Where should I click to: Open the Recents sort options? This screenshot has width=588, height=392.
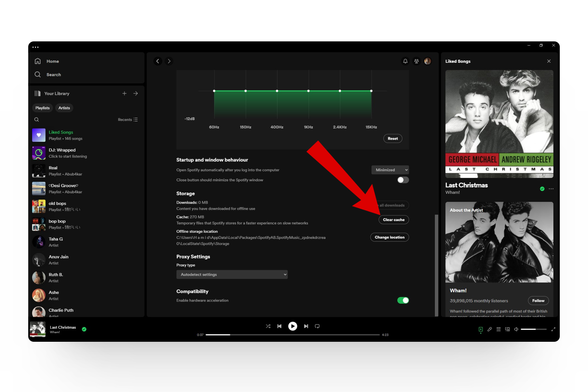click(x=128, y=119)
